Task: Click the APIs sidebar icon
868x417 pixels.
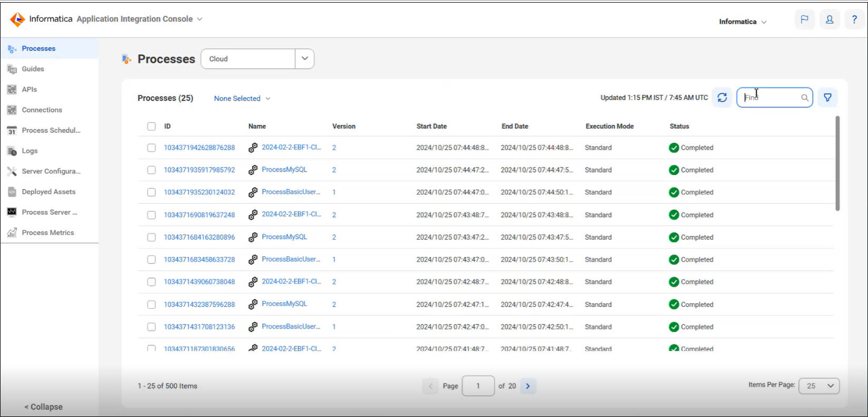Action: coord(12,90)
